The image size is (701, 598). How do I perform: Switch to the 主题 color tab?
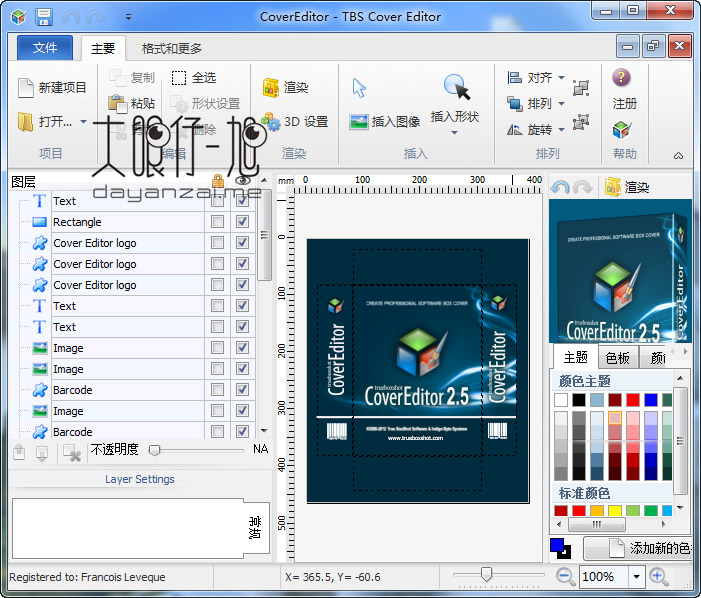point(575,357)
